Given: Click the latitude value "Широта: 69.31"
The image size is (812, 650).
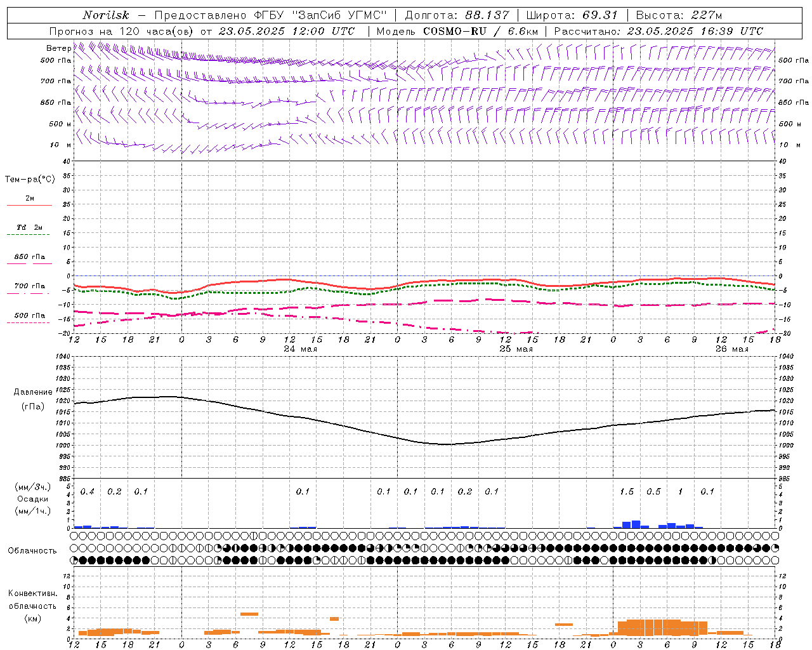Looking at the screenshot, I should pos(572,15).
